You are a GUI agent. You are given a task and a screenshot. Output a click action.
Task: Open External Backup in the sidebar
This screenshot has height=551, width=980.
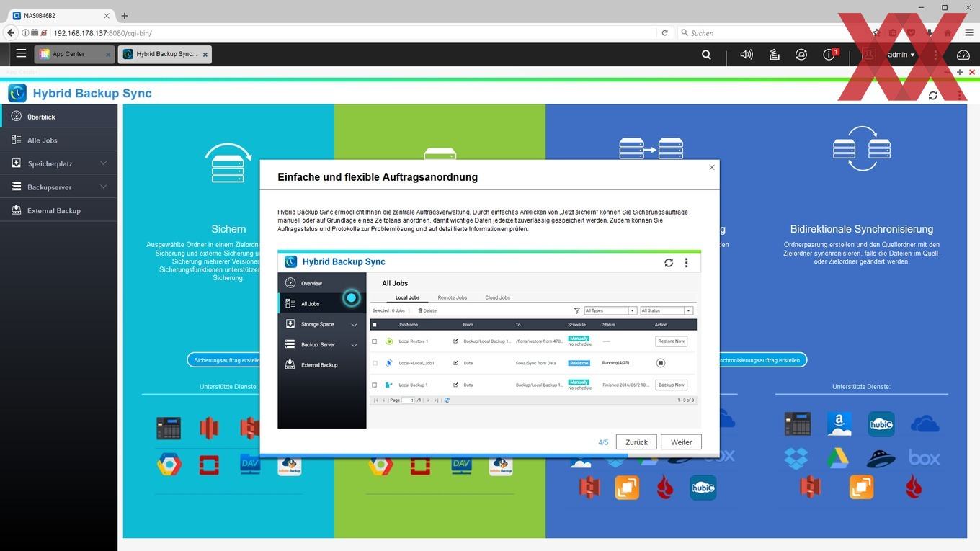[x=58, y=210]
